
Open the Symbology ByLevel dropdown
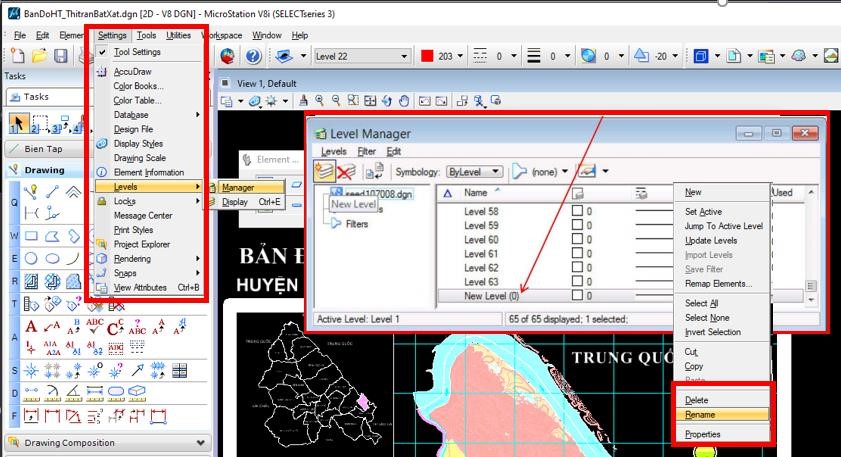click(474, 172)
